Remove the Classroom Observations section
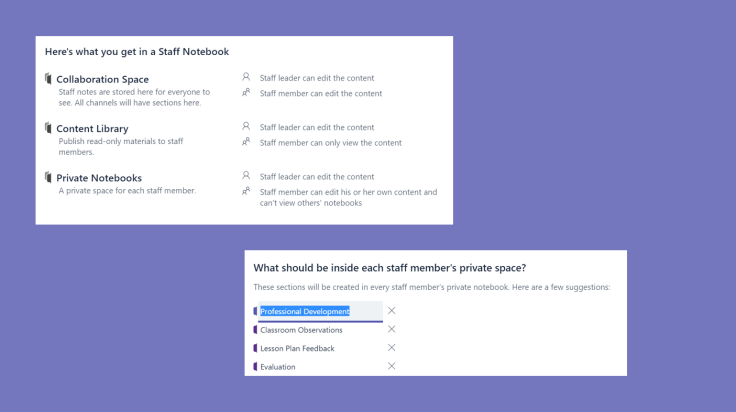 [391, 329]
